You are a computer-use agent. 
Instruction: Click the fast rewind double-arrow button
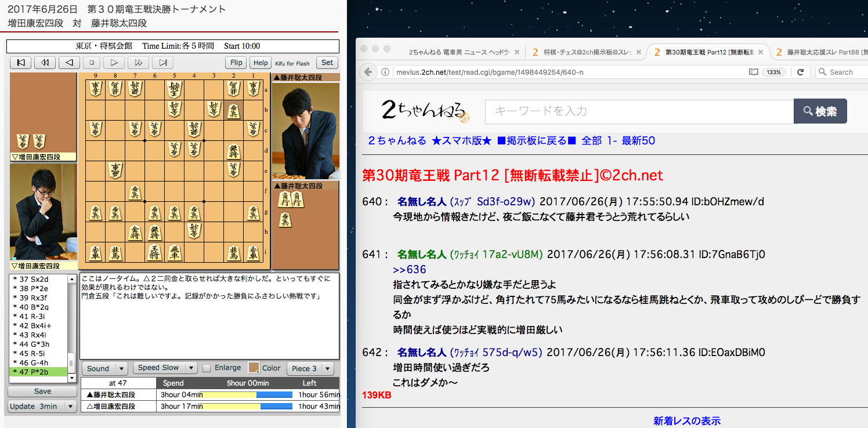[45, 63]
